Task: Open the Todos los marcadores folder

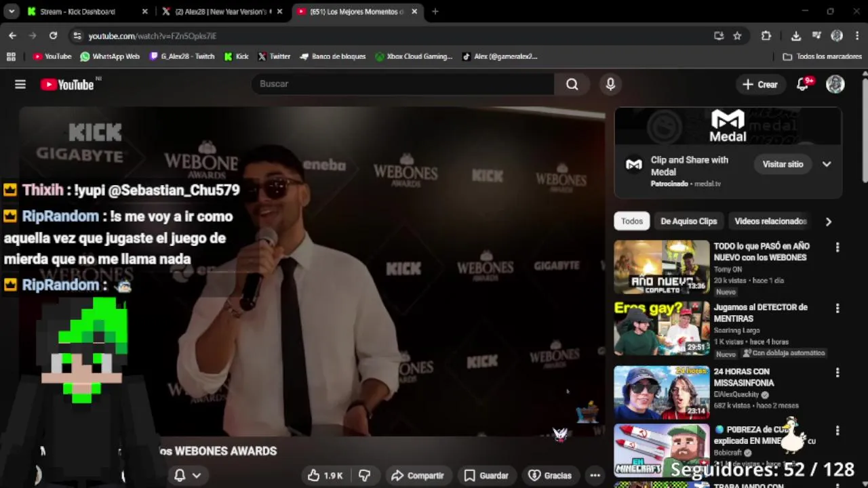Action: tap(823, 56)
